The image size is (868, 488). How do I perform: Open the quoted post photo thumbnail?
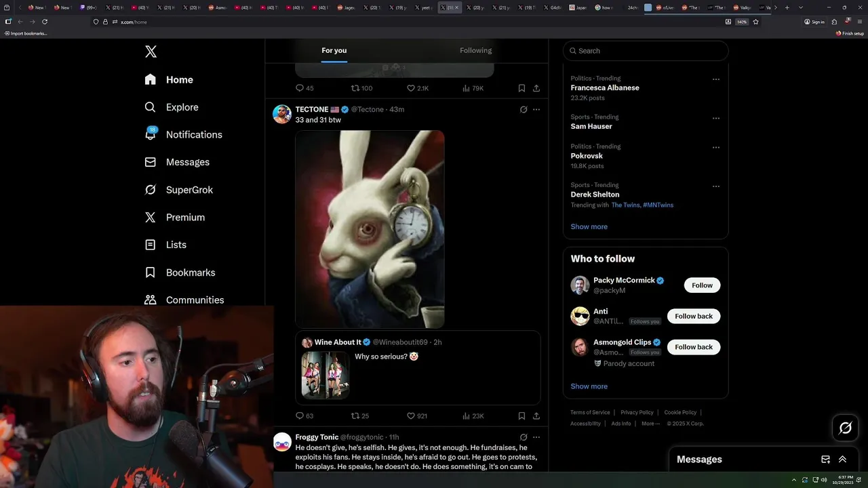point(325,375)
